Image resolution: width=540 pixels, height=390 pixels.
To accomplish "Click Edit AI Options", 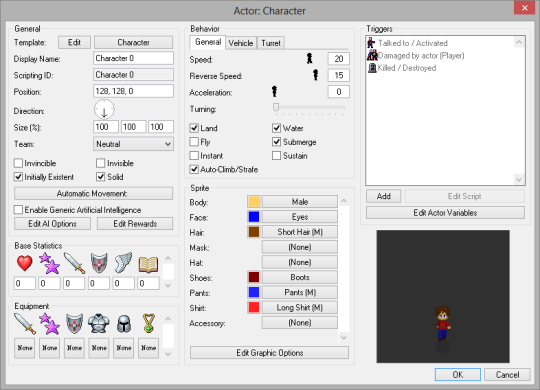I will (52, 224).
